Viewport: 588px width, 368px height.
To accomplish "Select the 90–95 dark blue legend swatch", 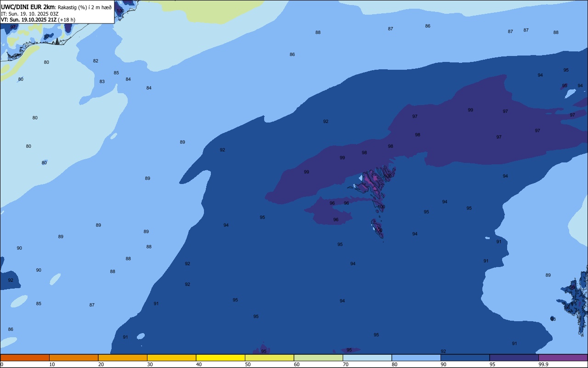I will point(465,357).
